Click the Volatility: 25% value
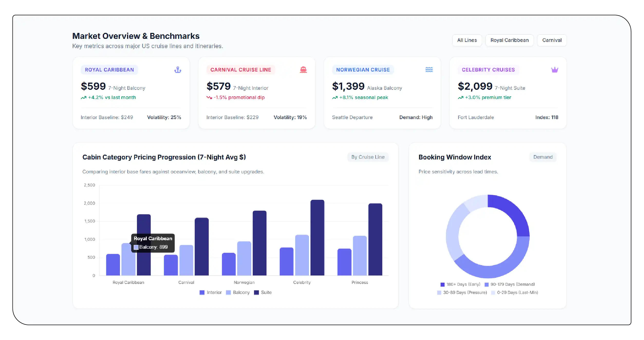This screenshot has height=340, width=644. (x=164, y=118)
